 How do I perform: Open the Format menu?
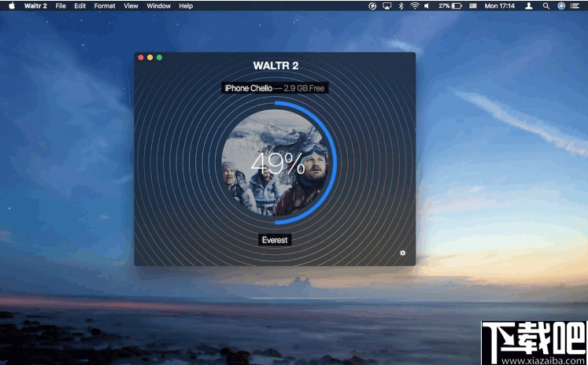(x=105, y=6)
